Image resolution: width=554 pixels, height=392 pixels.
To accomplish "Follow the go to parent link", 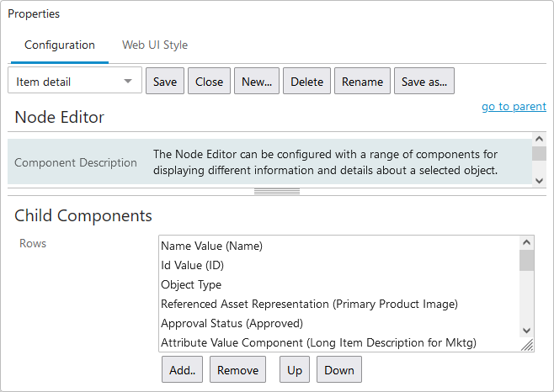I will [514, 106].
